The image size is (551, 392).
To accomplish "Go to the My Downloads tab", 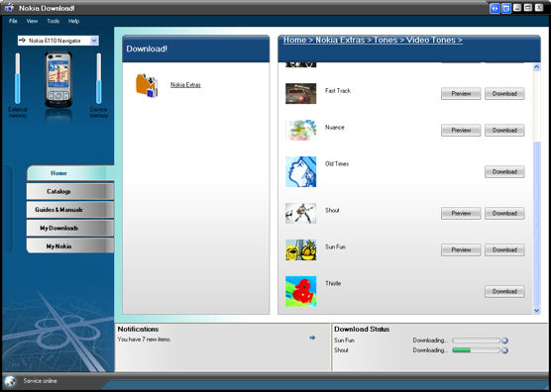I will click(70, 228).
